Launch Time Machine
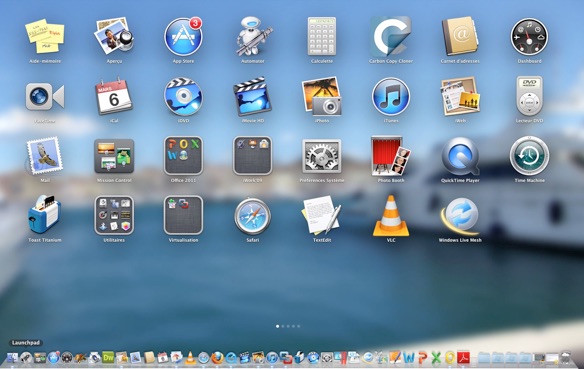The image size is (584, 369). click(529, 156)
